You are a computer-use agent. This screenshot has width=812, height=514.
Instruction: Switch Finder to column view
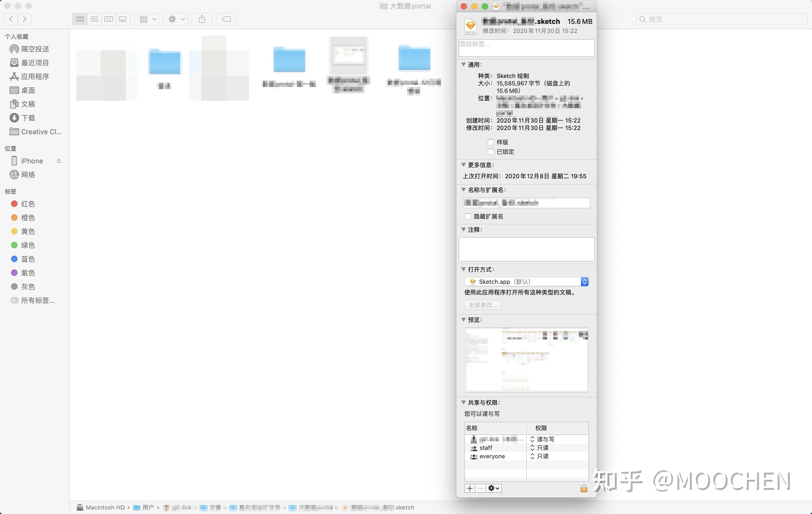[x=109, y=19]
